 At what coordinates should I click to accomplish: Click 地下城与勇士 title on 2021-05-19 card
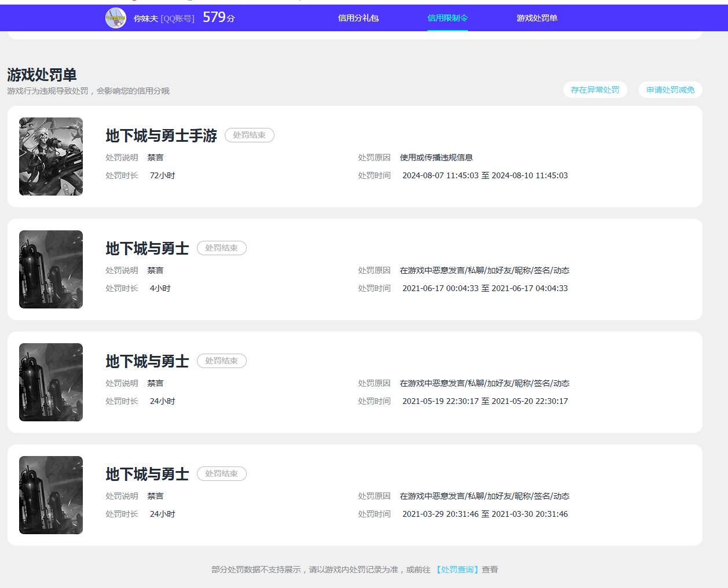(x=147, y=361)
